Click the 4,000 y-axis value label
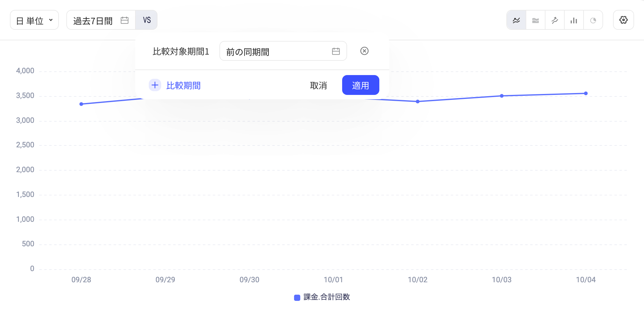 (x=25, y=71)
